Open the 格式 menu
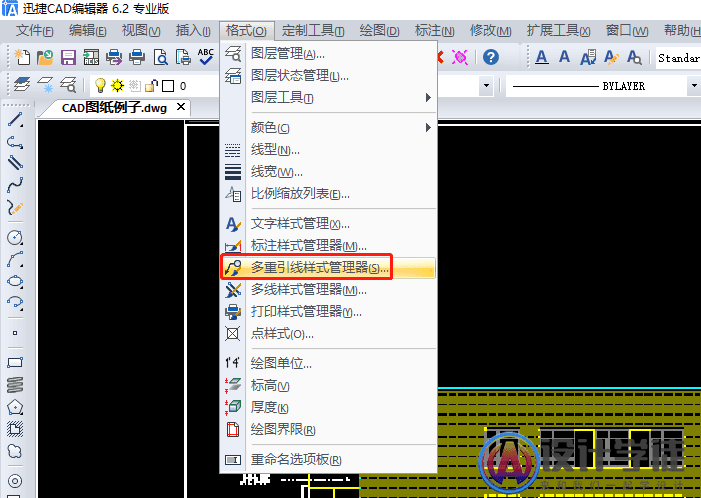Screen dimensions: 701x498 (246, 31)
